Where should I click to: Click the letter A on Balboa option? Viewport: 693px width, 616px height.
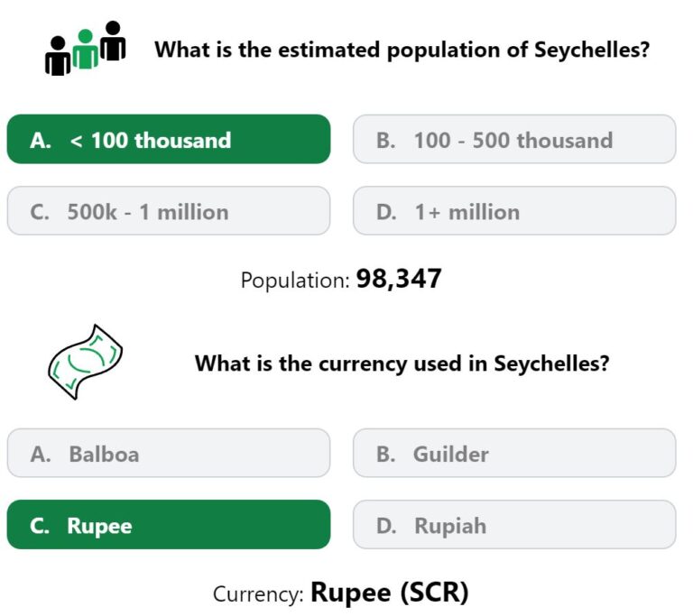pyautogui.click(x=41, y=455)
